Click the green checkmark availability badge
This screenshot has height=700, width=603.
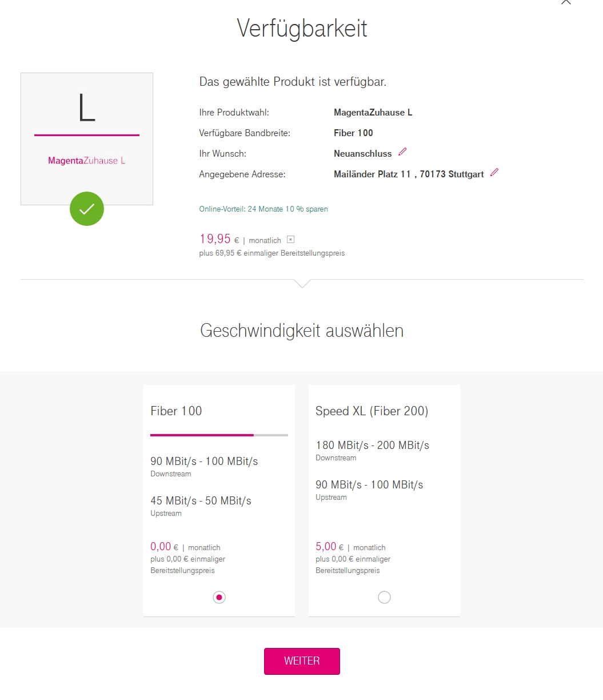click(87, 209)
